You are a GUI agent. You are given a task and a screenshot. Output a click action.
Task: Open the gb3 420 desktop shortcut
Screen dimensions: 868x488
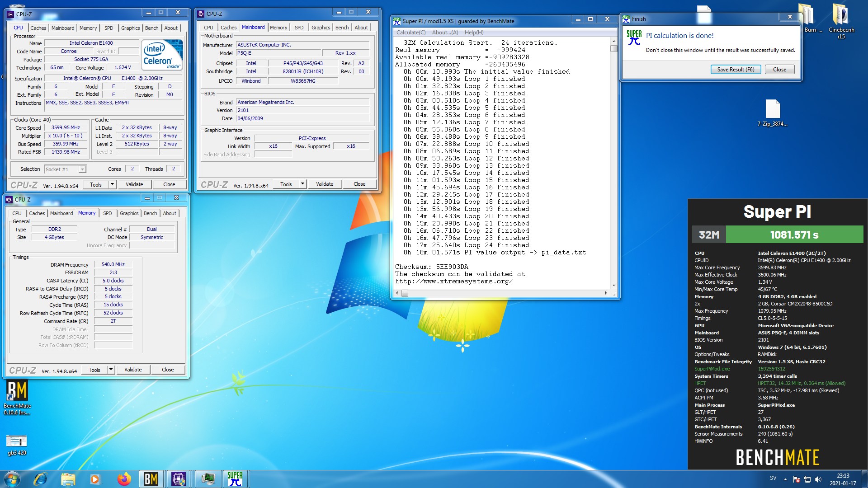(17, 445)
